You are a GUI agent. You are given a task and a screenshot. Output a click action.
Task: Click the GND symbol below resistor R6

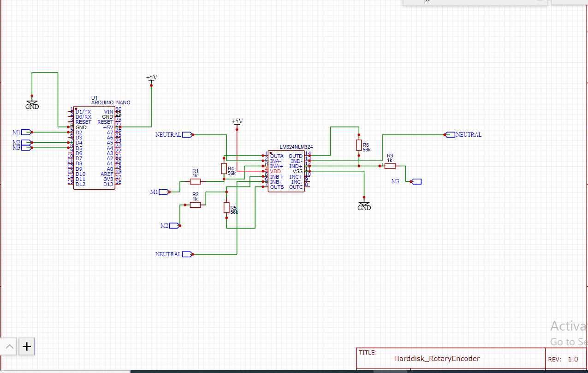point(364,204)
